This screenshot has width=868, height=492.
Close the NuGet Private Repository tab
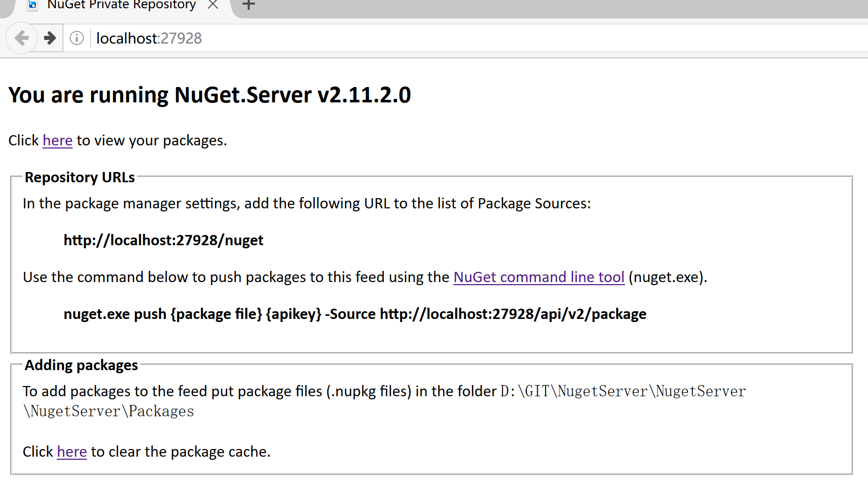[213, 5]
